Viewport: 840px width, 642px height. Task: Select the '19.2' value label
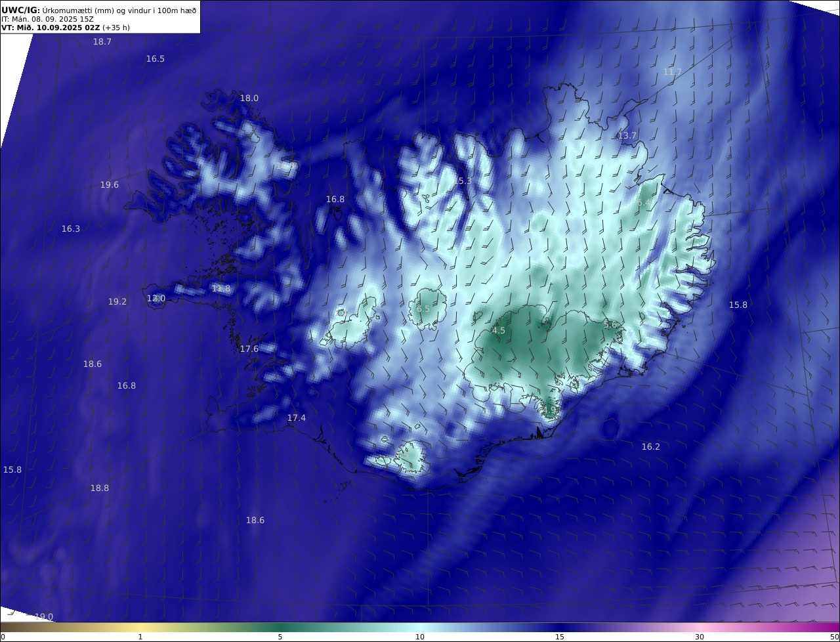pyautogui.click(x=117, y=301)
